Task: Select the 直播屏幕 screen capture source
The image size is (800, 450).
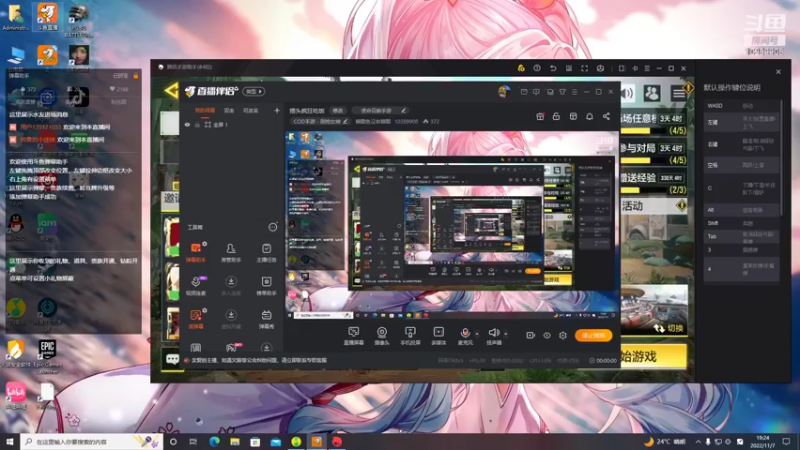Action: click(353, 336)
